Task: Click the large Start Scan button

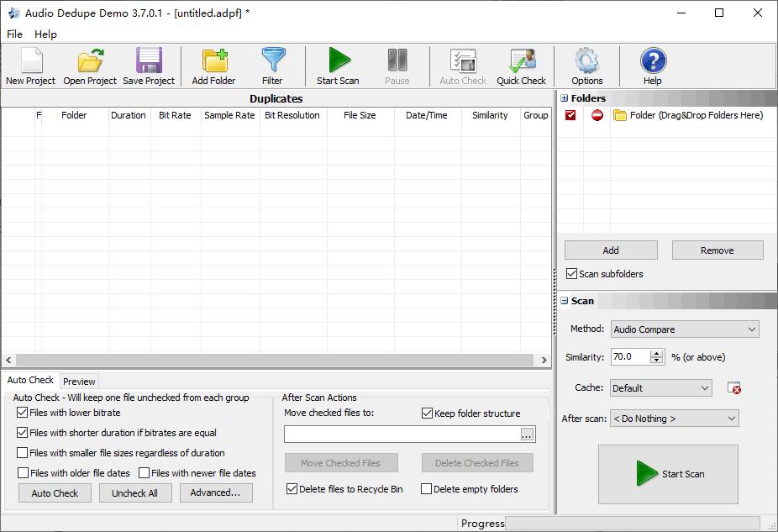Action: 668,474
